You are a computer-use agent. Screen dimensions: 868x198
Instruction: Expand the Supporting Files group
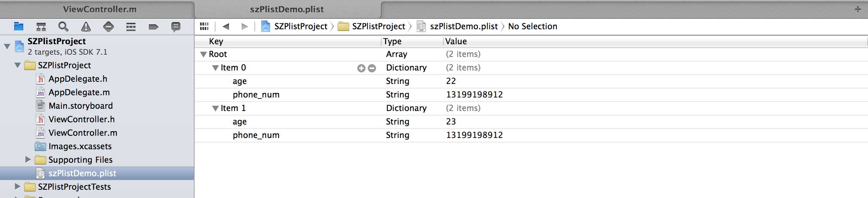click(x=28, y=159)
